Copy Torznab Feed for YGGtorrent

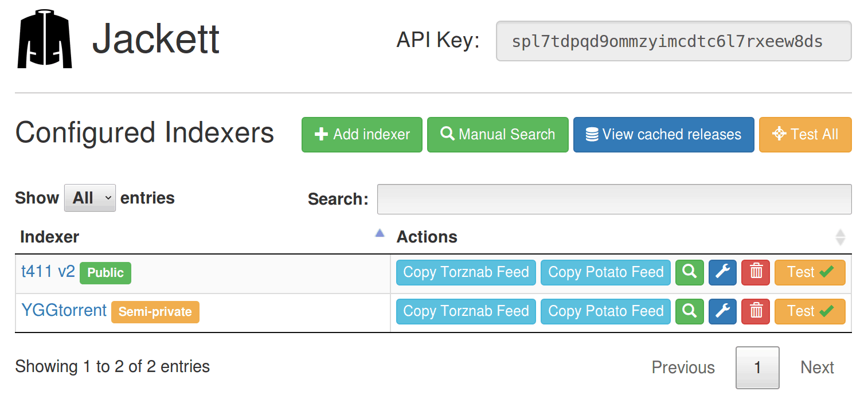click(x=466, y=311)
